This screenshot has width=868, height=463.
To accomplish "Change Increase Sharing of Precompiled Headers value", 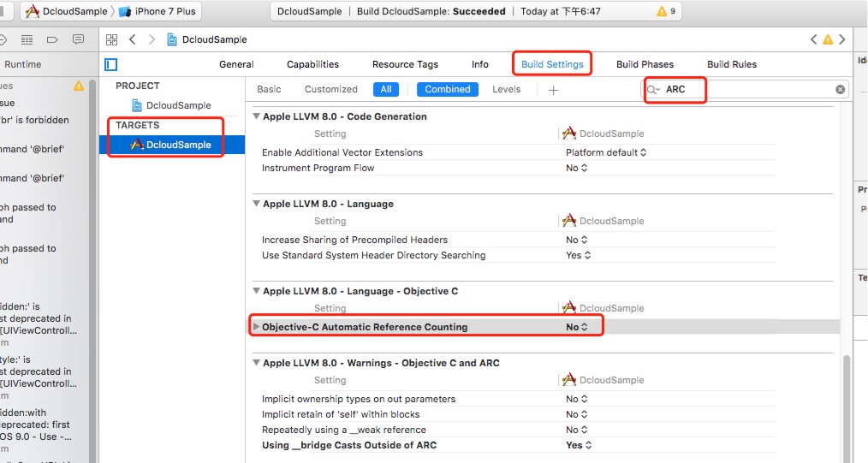I will click(x=576, y=240).
